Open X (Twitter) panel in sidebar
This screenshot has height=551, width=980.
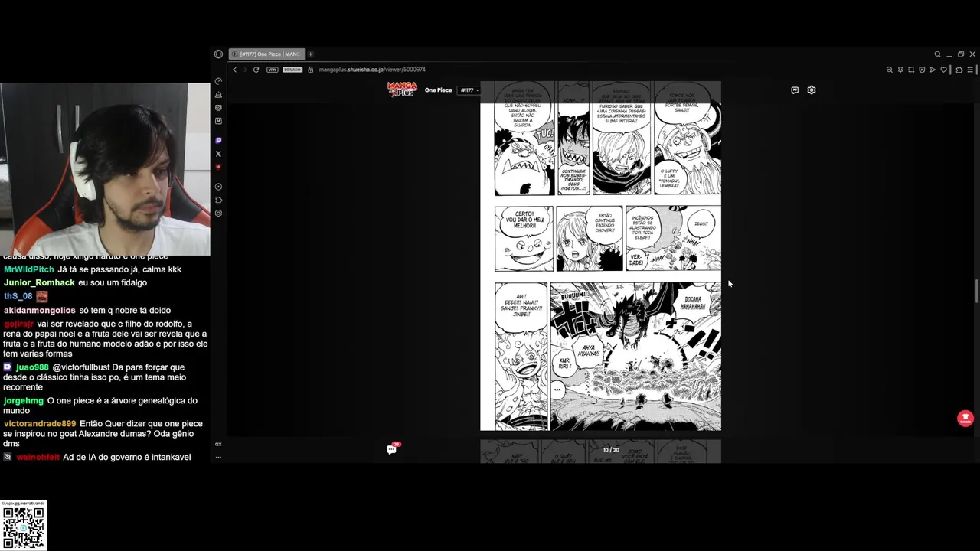coord(218,154)
